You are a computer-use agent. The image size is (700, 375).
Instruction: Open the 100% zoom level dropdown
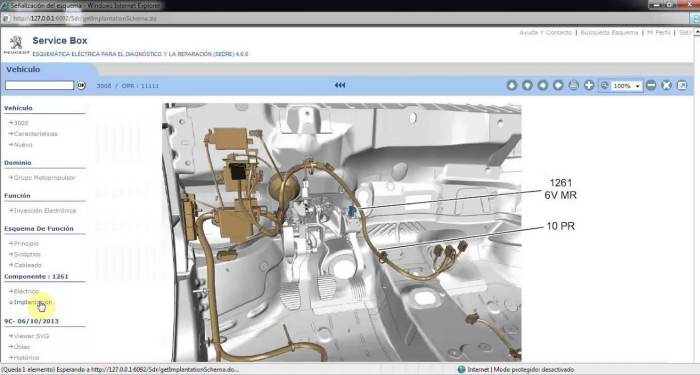tap(627, 86)
